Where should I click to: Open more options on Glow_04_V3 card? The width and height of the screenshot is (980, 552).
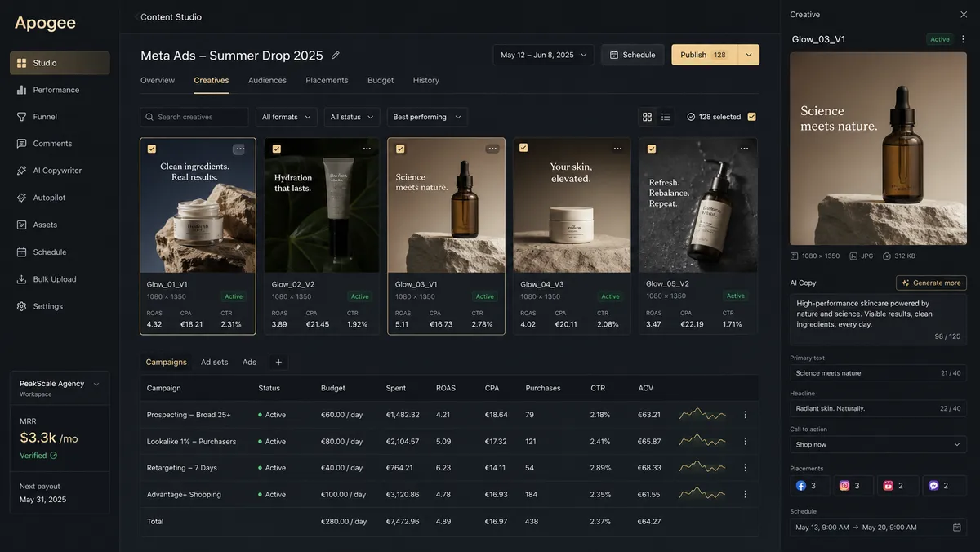click(617, 149)
